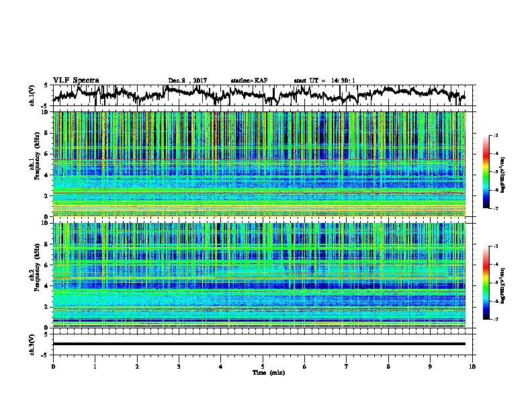Select the "start UT = 14:30: 1" label
Viewport: 532px width, 411px height.
324,81
